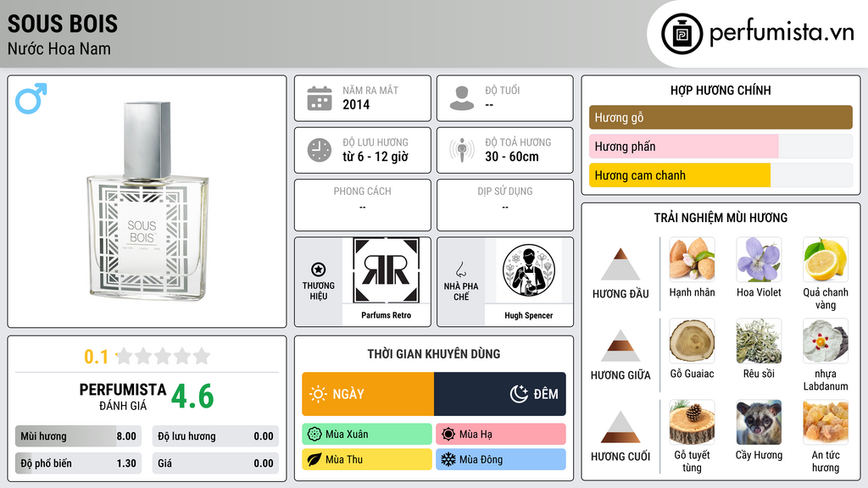Choose the Mùa Xuân season tag
868x488 pixels.
click(x=367, y=435)
